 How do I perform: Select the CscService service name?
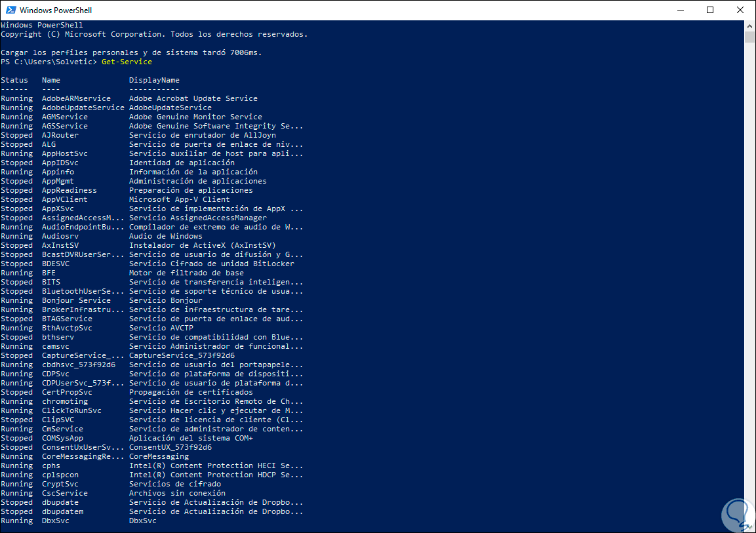65,493
